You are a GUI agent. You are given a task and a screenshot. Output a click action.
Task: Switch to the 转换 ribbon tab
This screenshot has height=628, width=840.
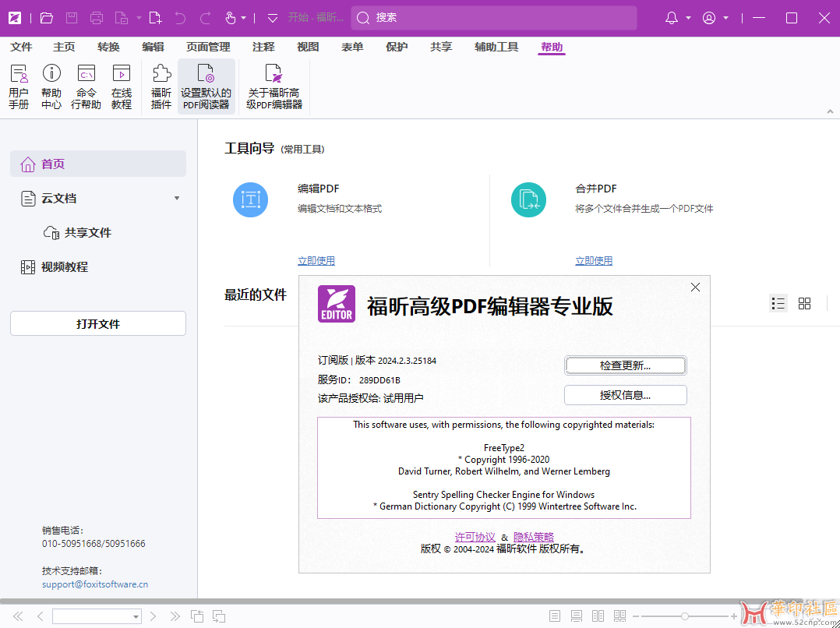pos(109,47)
